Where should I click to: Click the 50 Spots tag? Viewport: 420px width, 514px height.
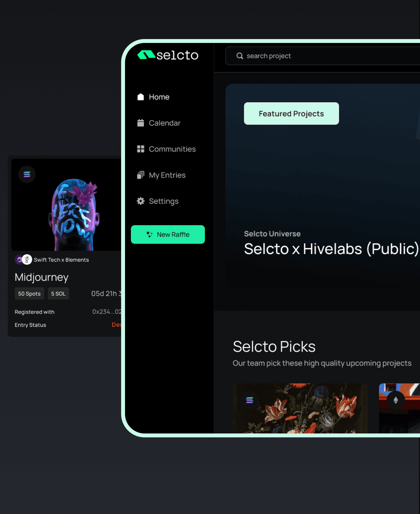(29, 294)
